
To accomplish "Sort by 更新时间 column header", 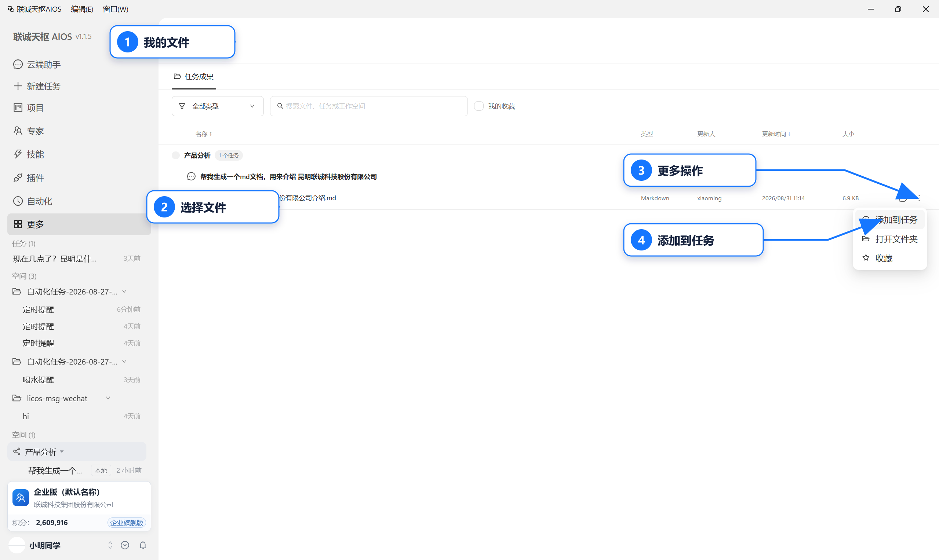I will coord(776,134).
